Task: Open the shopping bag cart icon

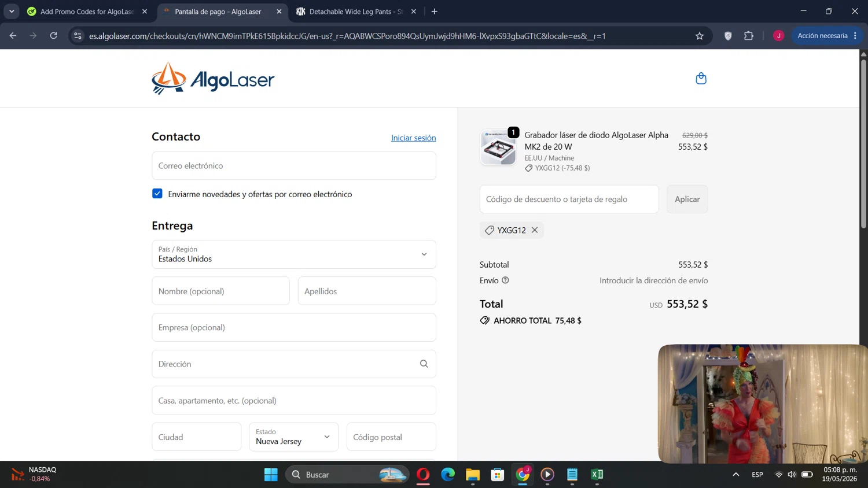Action: pyautogui.click(x=701, y=78)
